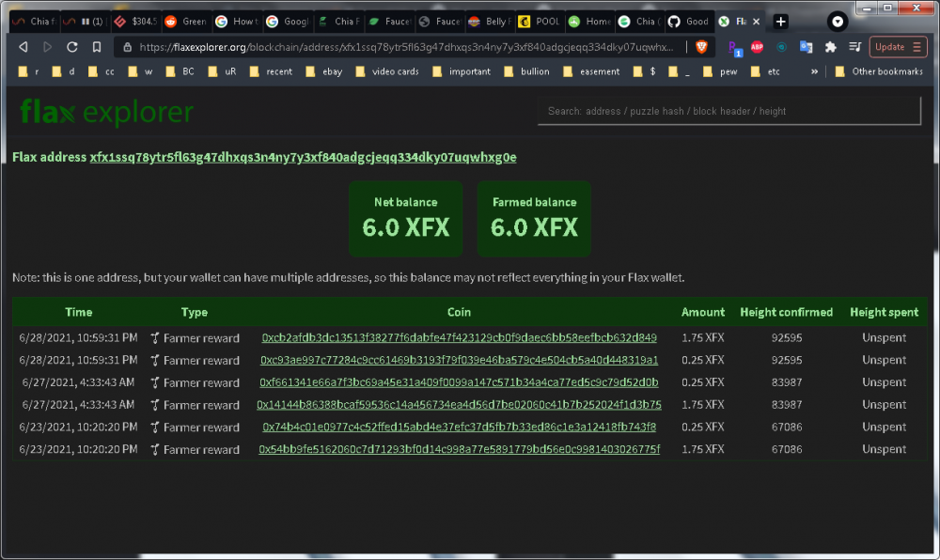
Task: Open a new tab with plus button
Action: coord(780,22)
